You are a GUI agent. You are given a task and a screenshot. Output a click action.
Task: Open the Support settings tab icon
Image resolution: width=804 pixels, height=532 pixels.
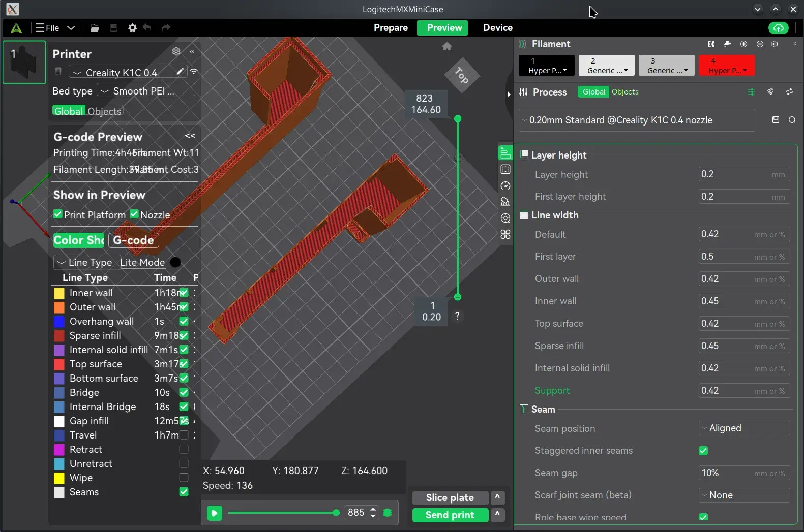click(x=505, y=202)
